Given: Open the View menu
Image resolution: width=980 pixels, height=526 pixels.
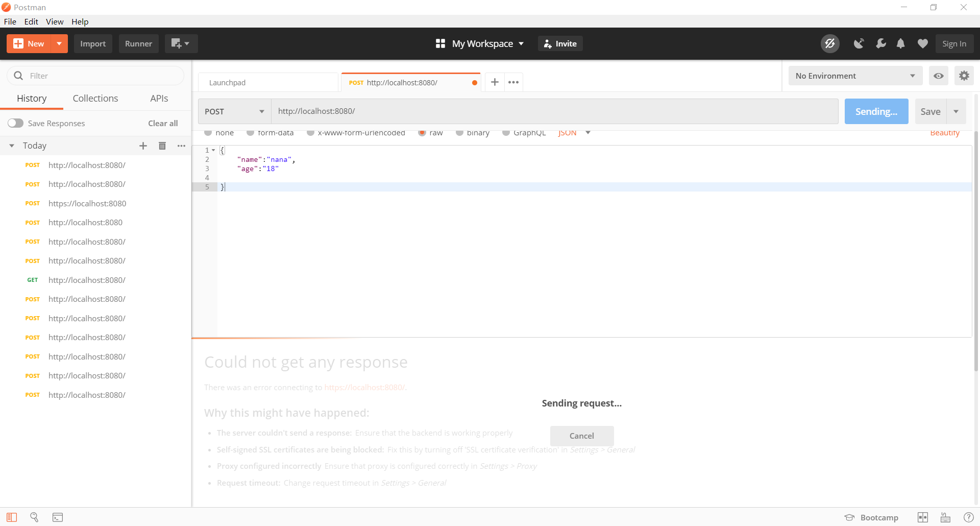Looking at the screenshot, I should pos(55,21).
